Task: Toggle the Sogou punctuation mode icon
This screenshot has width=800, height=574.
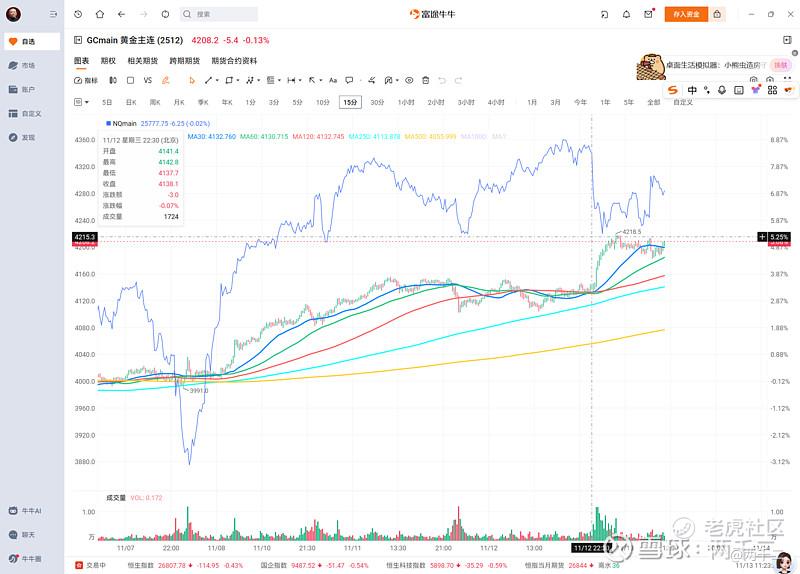Action: [707, 90]
